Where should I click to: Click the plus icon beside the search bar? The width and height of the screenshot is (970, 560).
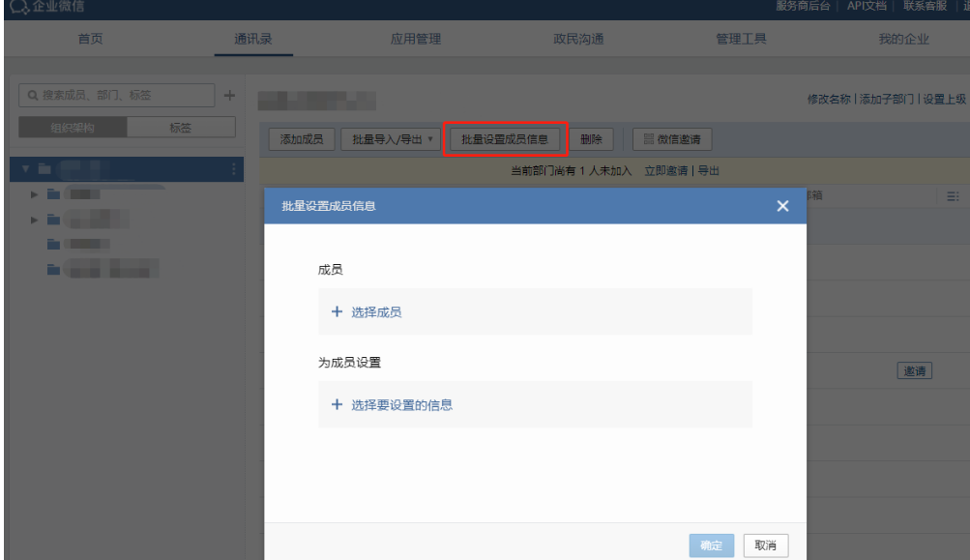pyautogui.click(x=229, y=94)
